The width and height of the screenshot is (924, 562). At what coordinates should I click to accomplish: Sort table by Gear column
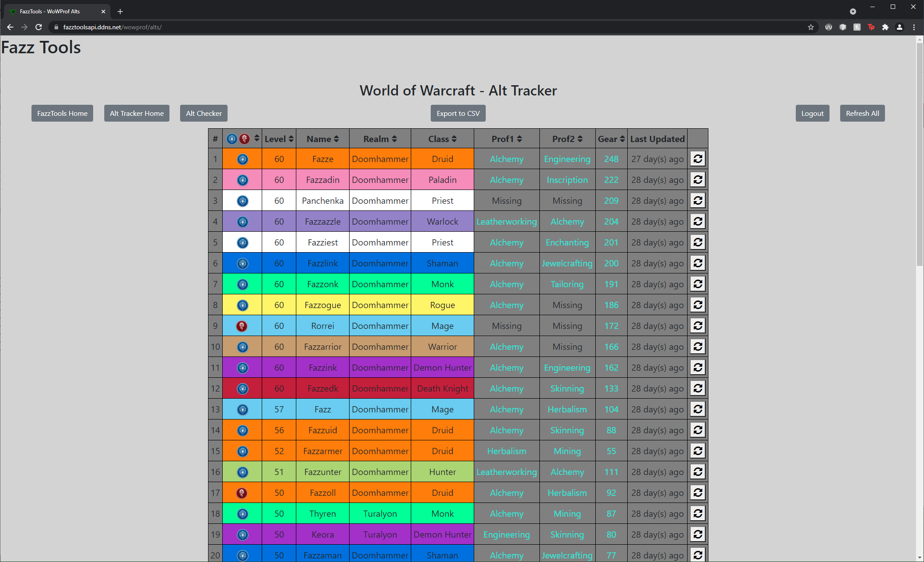click(611, 139)
